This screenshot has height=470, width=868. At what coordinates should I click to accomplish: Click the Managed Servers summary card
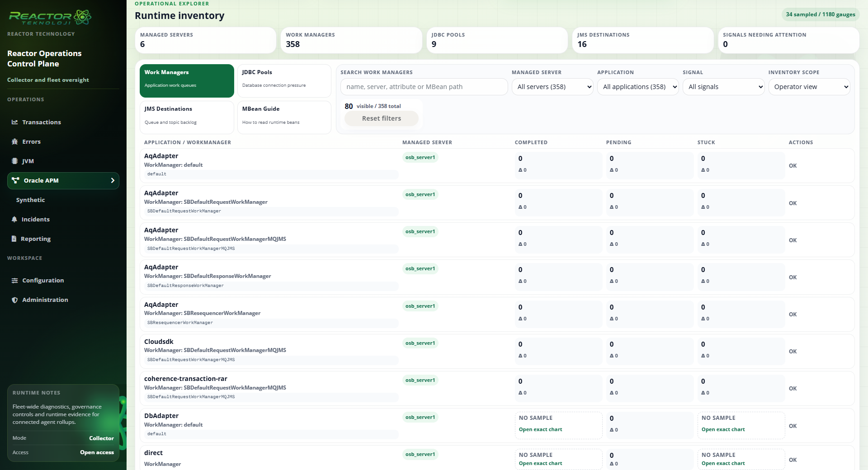click(205, 40)
